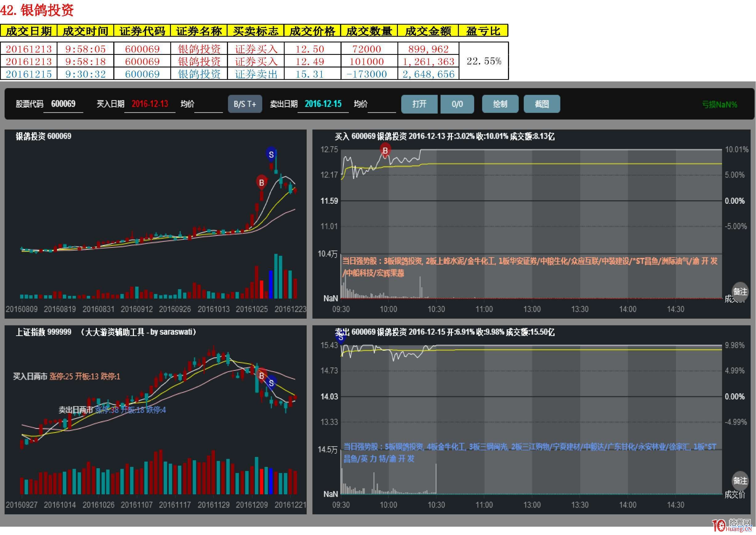Click the 成交时间 column header

tap(85, 31)
